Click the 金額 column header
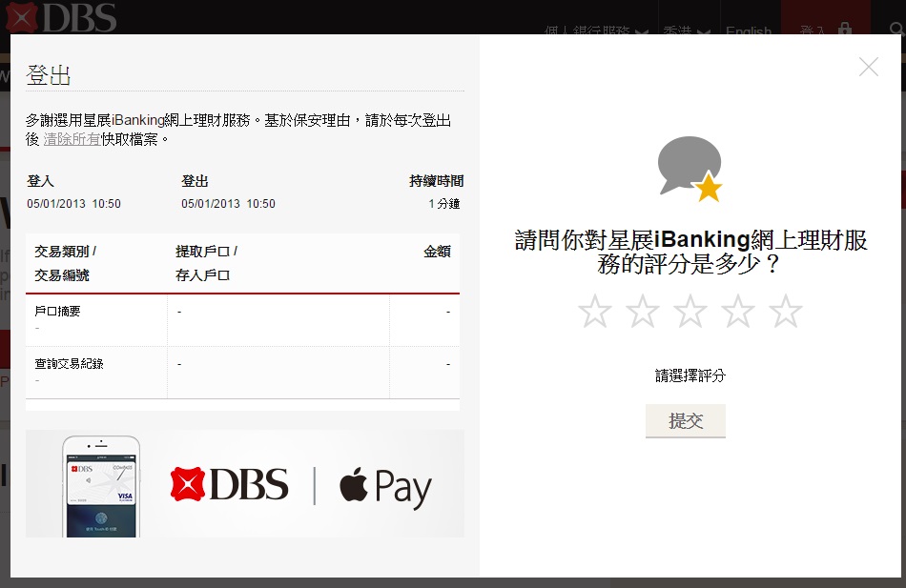 tap(437, 253)
